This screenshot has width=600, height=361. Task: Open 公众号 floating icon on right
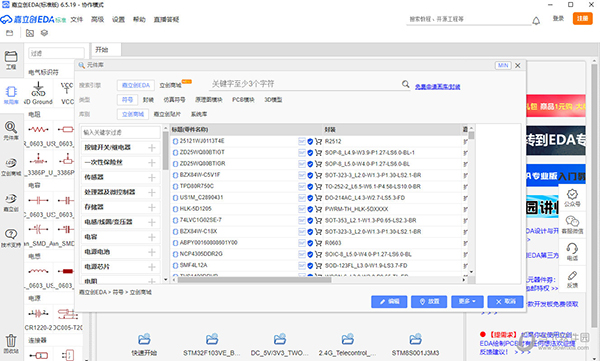click(x=572, y=198)
